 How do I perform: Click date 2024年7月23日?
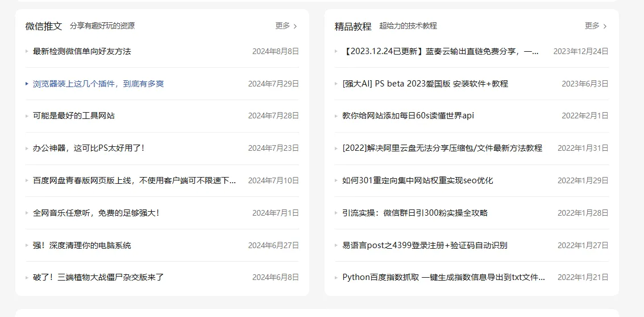[x=273, y=147]
